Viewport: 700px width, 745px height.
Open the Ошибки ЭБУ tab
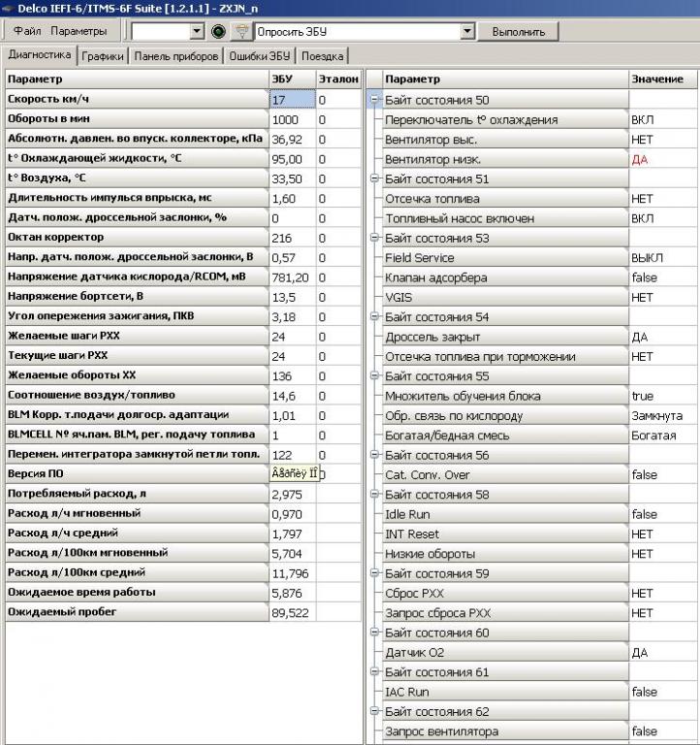click(259, 56)
